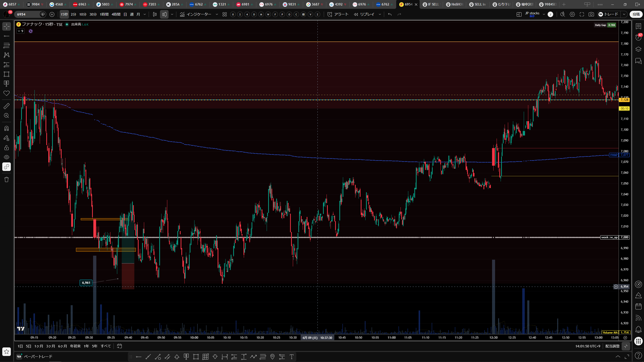Toggle magnet mode for drawings
The width and height of the screenshot is (644, 362).
point(7,128)
